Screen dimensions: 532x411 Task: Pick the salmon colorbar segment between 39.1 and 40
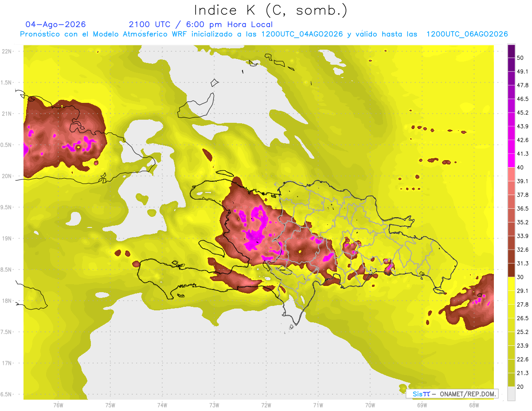(511, 174)
